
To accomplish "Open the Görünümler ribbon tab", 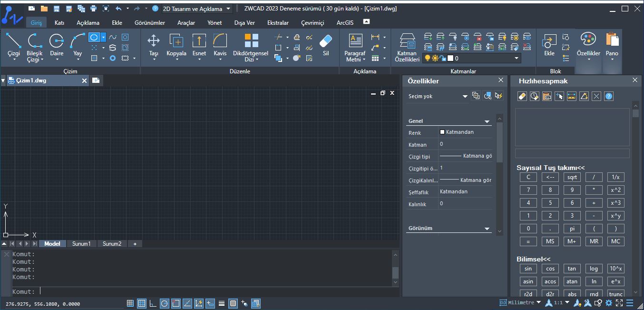I will pos(150,22).
